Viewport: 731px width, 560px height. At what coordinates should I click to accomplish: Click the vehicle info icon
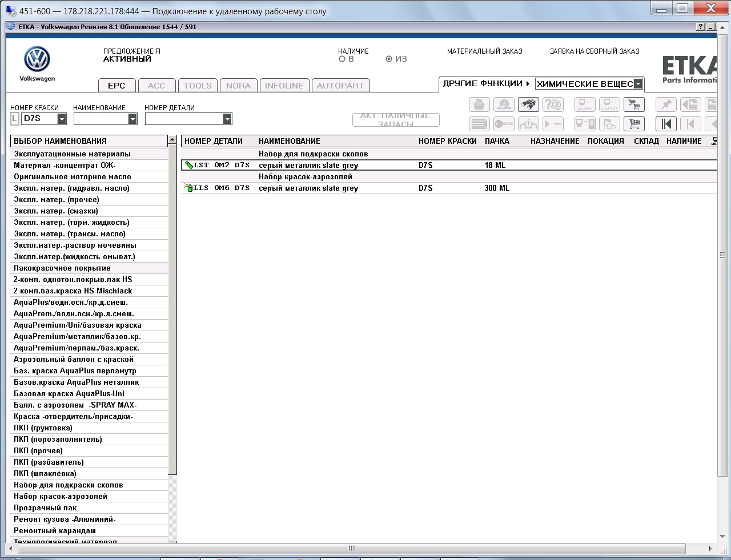click(x=528, y=124)
